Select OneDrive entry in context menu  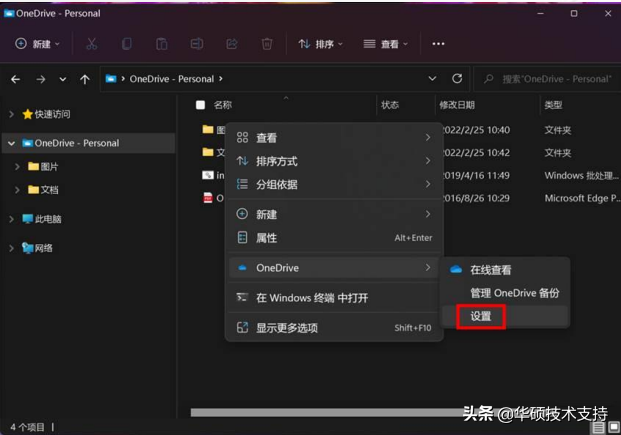click(334, 268)
